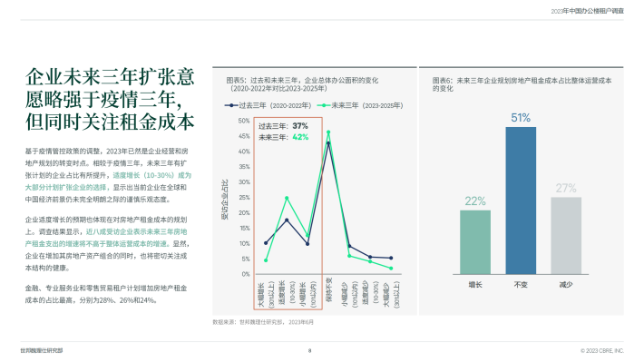Click the 数据来源 footnote below chart
This screenshot has width=644, height=362.
pos(263,322)
